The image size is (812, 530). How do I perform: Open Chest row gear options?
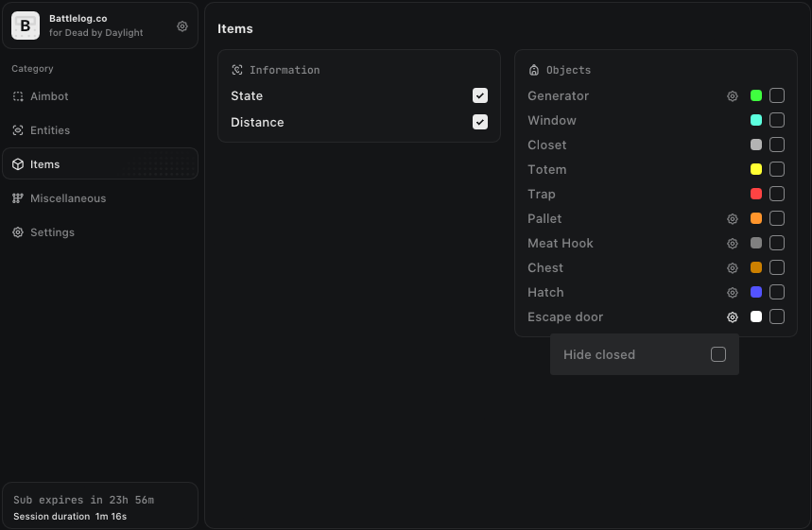[733, 267]
